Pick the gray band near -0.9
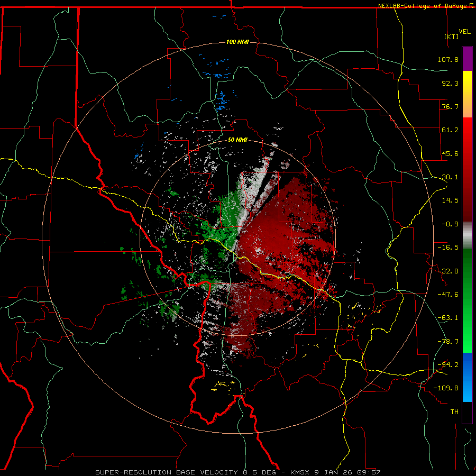 click(467, 235)
